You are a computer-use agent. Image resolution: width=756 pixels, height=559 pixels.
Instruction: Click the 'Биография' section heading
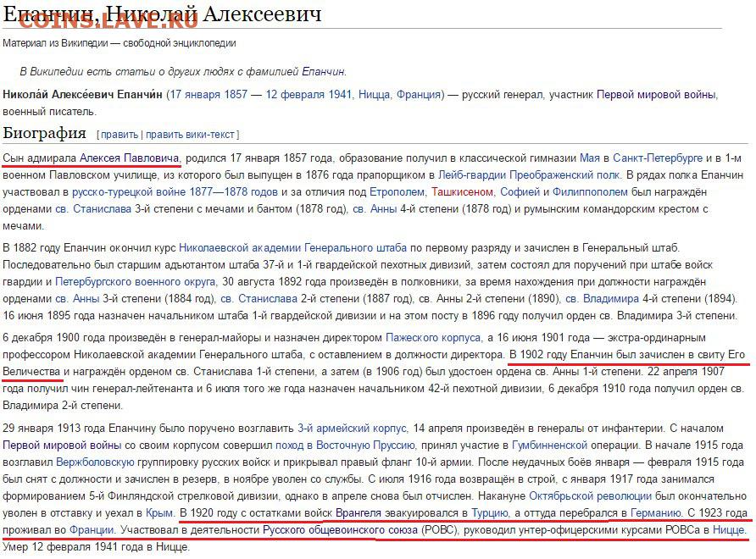point(44,133)
